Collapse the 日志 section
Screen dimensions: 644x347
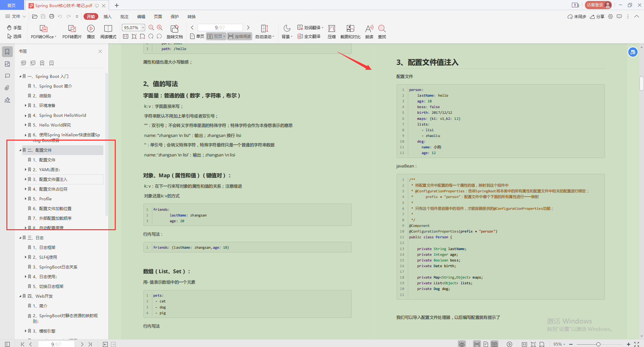pos(20,238)
